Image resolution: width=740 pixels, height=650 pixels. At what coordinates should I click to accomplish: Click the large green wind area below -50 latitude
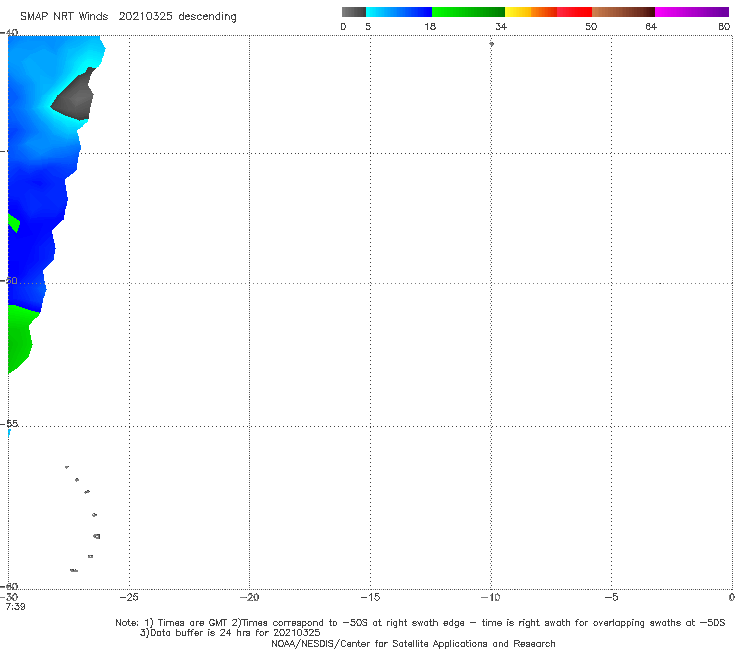tap(19, 338)
